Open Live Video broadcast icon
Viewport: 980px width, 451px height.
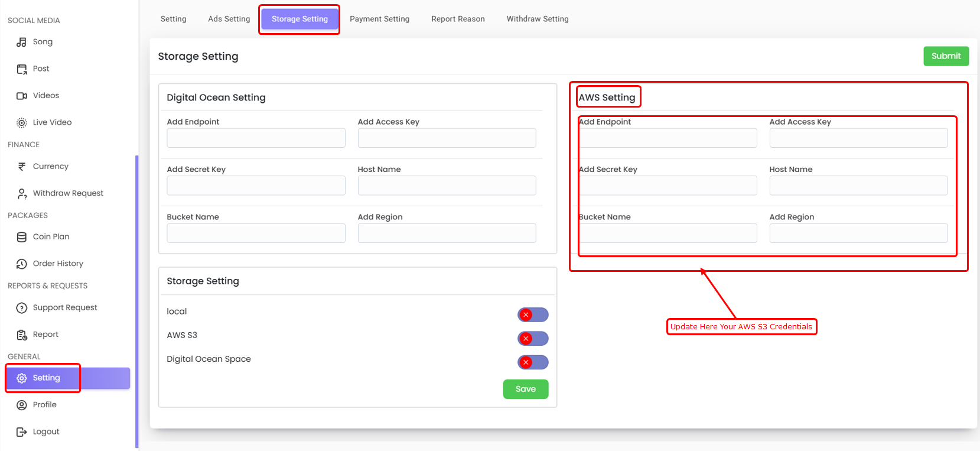[22, 123]
